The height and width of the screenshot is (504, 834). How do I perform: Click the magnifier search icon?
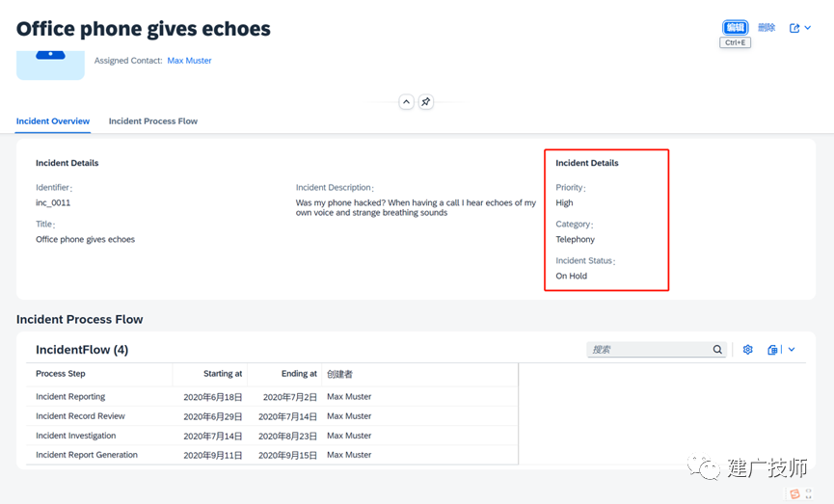click(717, 349)
